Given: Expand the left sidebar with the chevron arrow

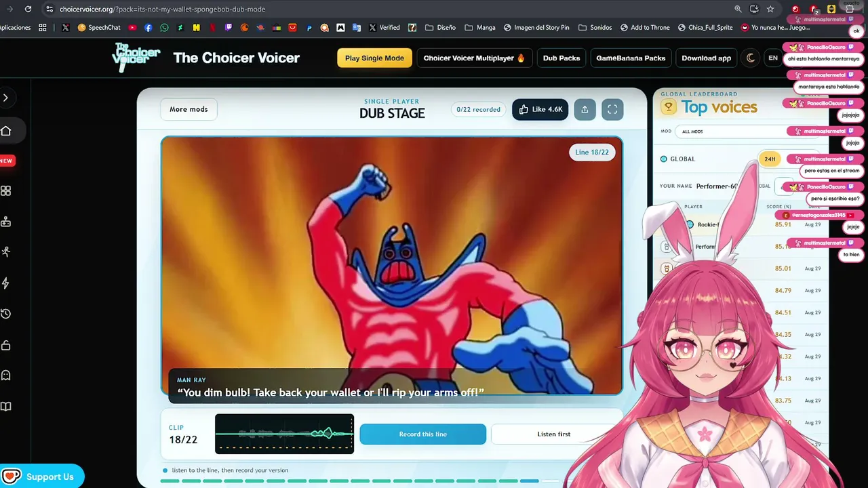Looking at the screenshot, I should (5, 98).
